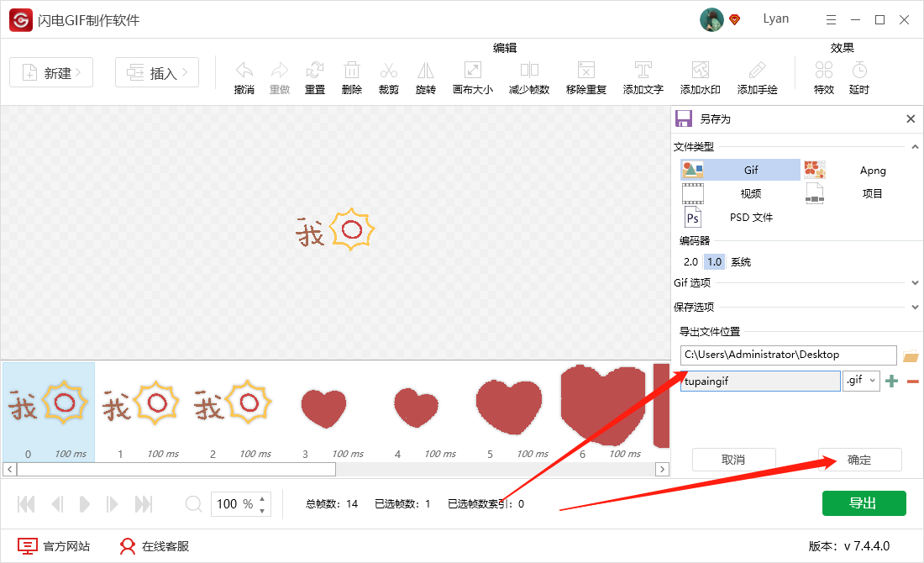Viewport: 924px width, 563px height.
Task: Expand the Gif 选项 section
Action: coord(914,282)
